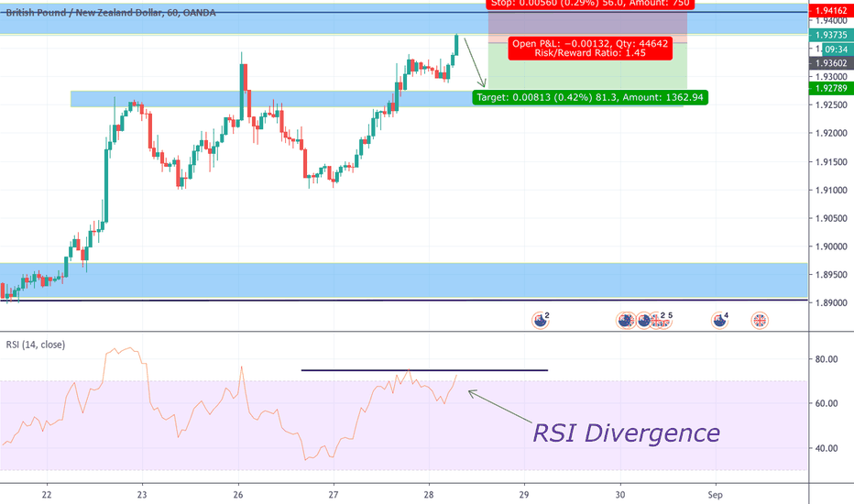Viewport: 854px width, 504px height.
Task: Select the green Target 0.00813 label
Action: click(590, 97)
